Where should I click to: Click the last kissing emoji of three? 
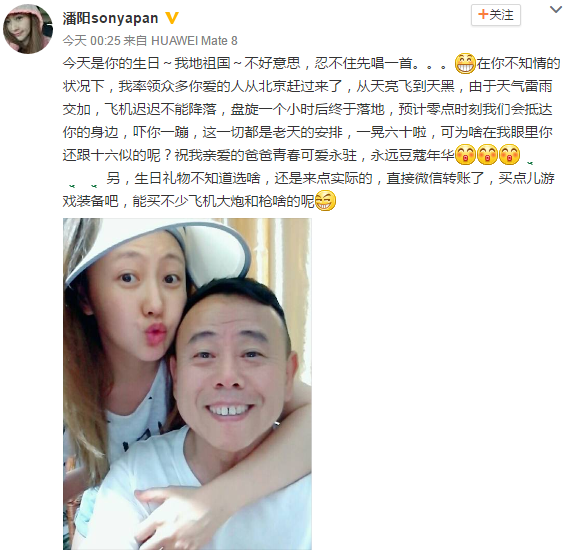(x=509, y=155)
